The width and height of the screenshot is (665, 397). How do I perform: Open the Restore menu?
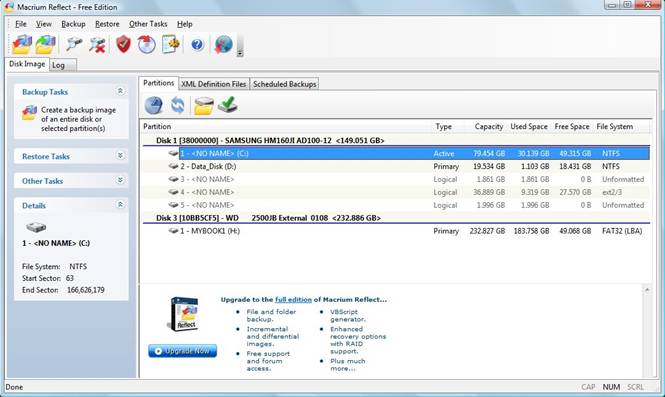point(107,24)
